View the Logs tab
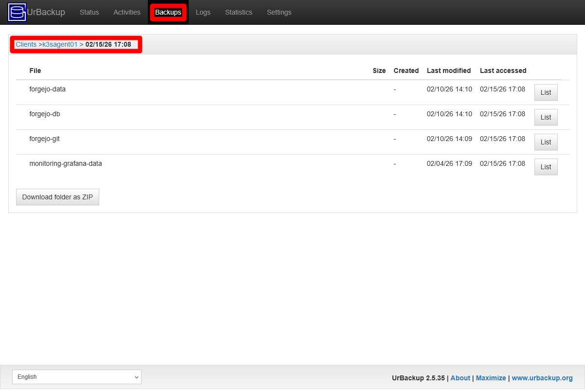Screen dimensions: 585x392 [x=203, y=12]
